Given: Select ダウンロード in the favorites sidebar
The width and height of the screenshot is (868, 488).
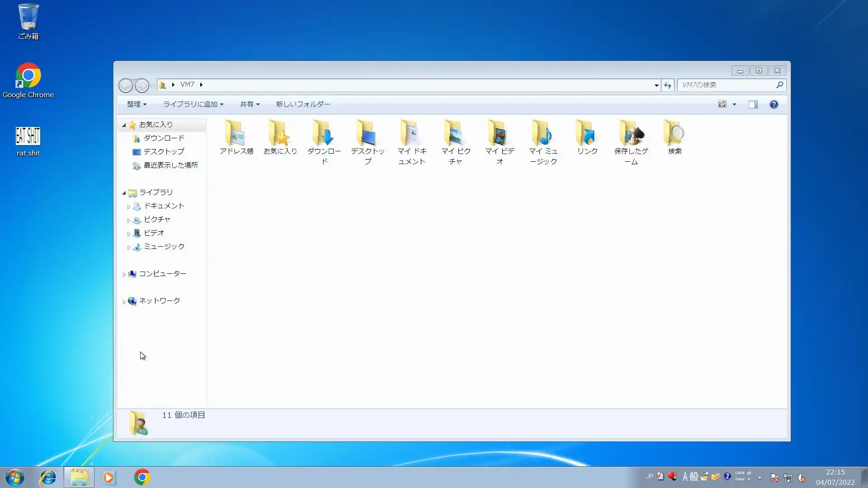Looking at the screenshot, I should click(164, 138).
